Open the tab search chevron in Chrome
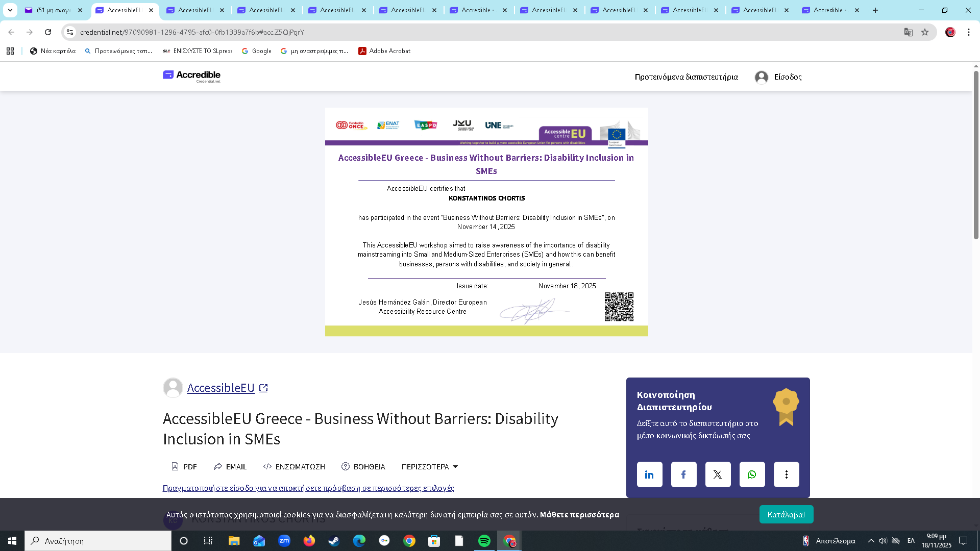Viewport: 980px width, 551px height. tap(10, 10)
